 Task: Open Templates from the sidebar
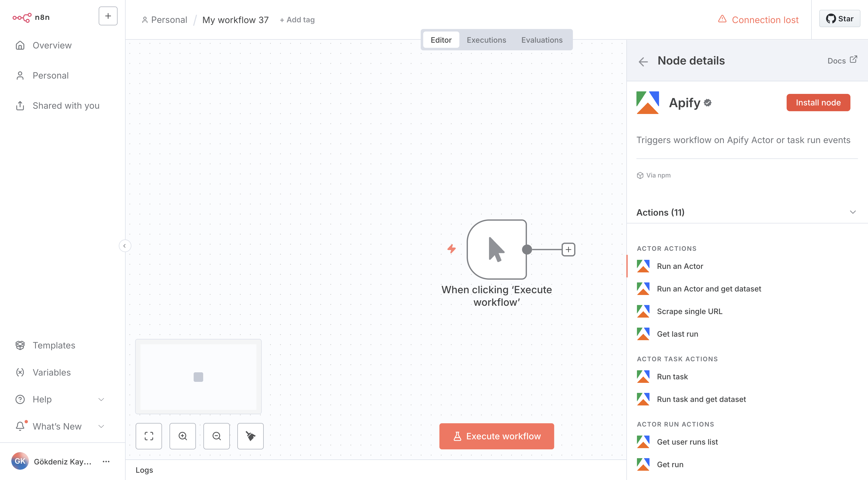click(x=53, y=345)
